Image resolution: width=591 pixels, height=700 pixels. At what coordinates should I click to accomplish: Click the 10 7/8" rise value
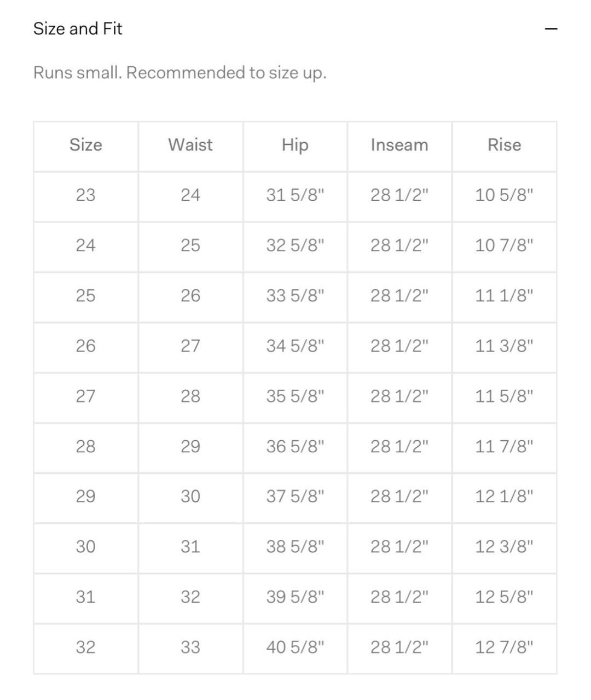tap(504, 246)
